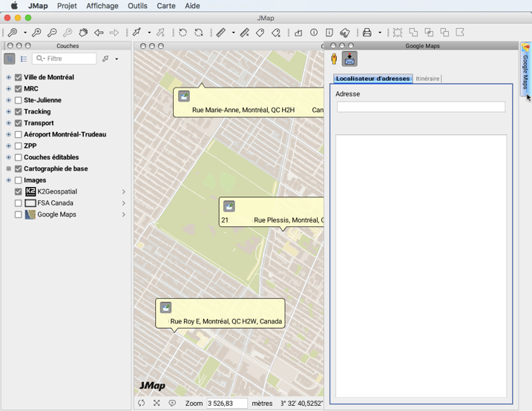Open the Affichage menu

click(x=102, y=6)
